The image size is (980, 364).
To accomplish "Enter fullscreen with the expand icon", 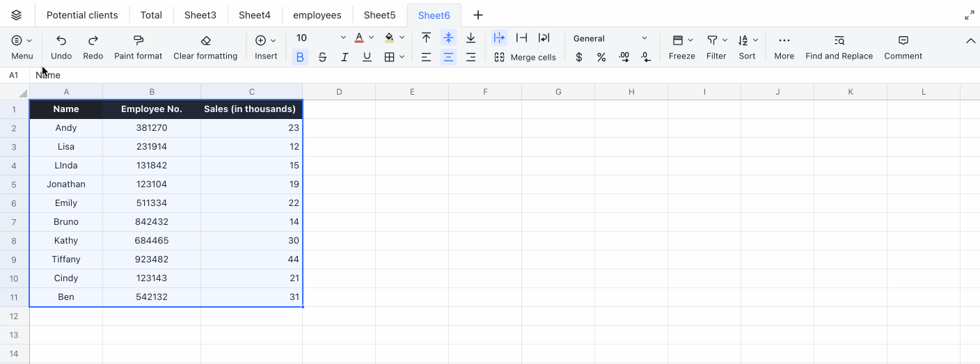I will coord(970,15).
